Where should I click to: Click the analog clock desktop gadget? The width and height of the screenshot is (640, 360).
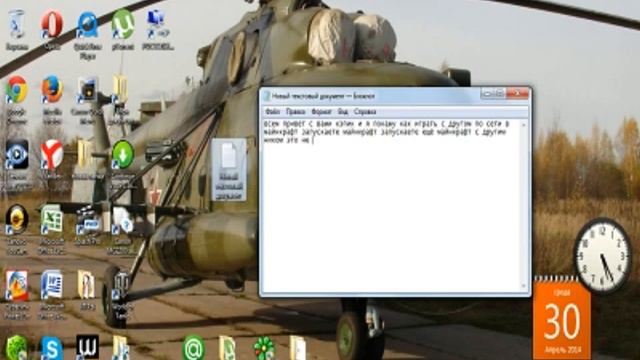[x=602, y=256]
